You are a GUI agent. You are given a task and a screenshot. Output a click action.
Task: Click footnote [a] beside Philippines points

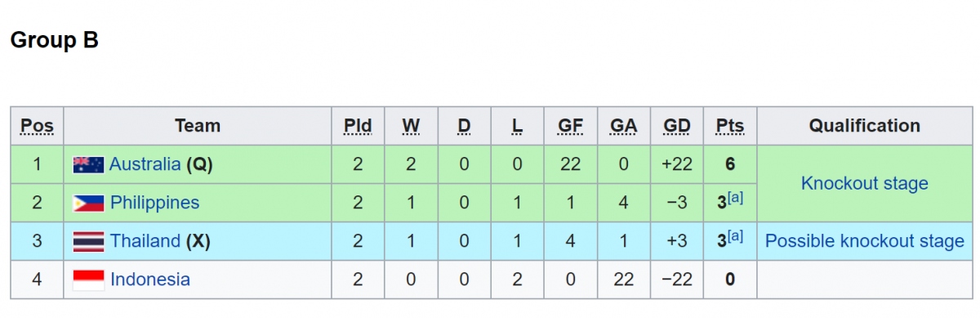click(736, 199)
